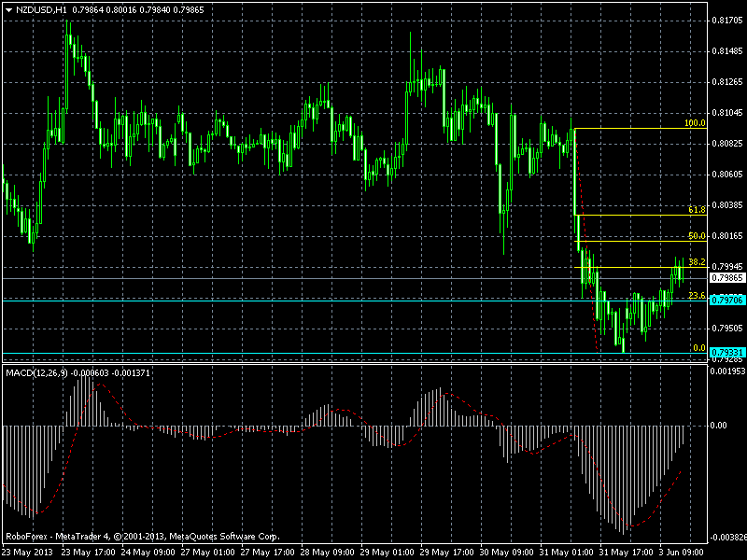The width and height of the screenshot is (747, 560).
Task: Click the 30 May 09:00 time label
Action: point(507,553)
